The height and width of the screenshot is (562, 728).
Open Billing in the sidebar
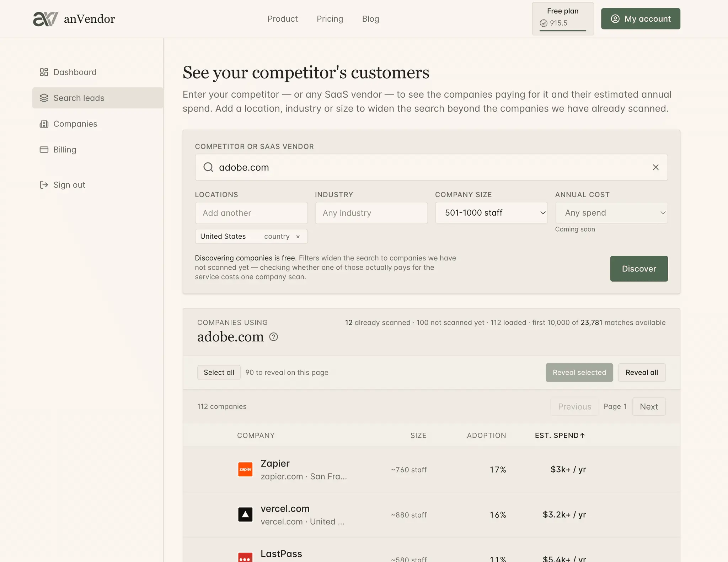(x=98, y=150)
